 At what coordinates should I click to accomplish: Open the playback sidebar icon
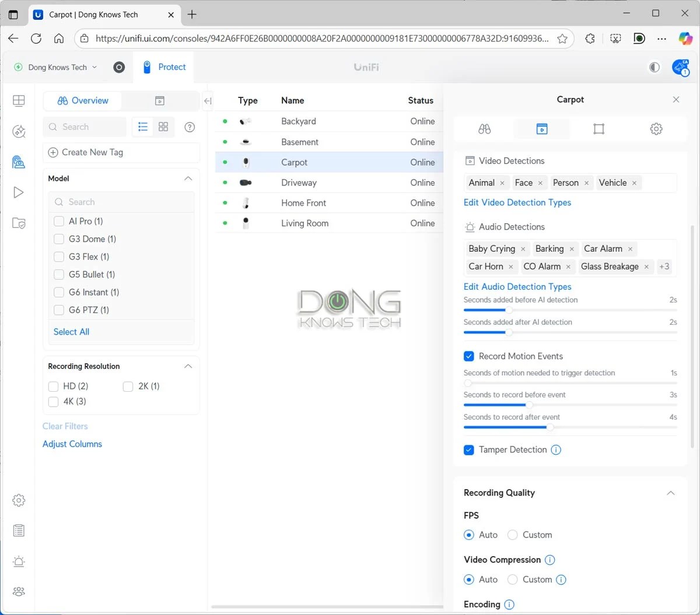(19, 192)
